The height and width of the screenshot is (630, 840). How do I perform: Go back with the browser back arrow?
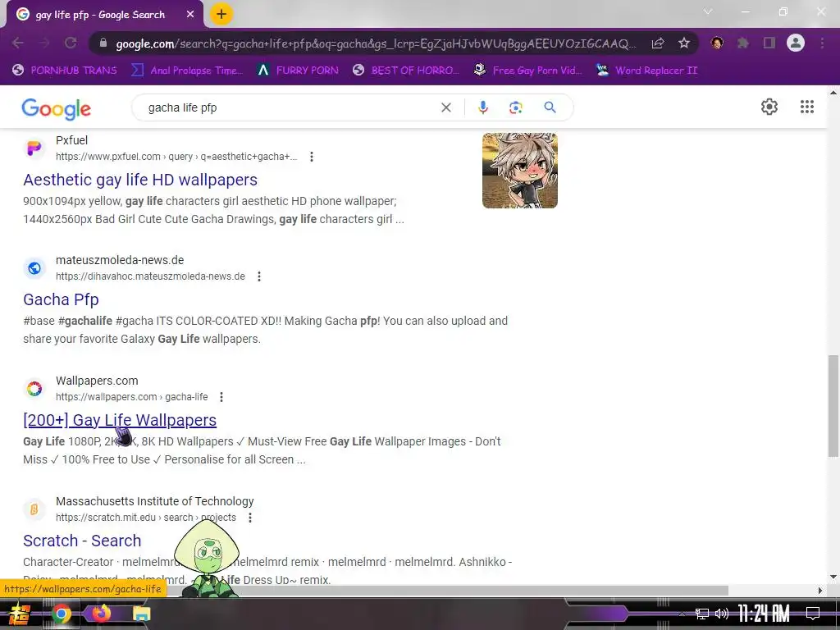tap(18, 43)
